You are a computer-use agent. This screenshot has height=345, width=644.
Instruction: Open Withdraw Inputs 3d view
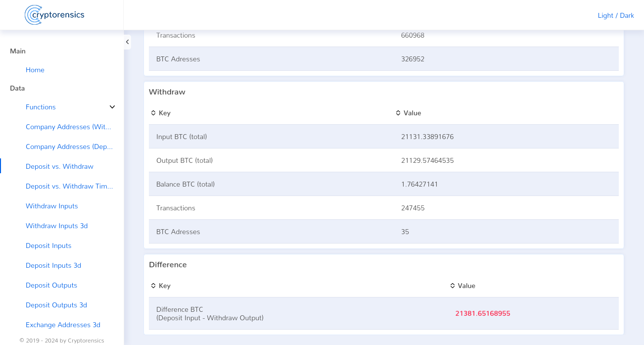(57, 226)
